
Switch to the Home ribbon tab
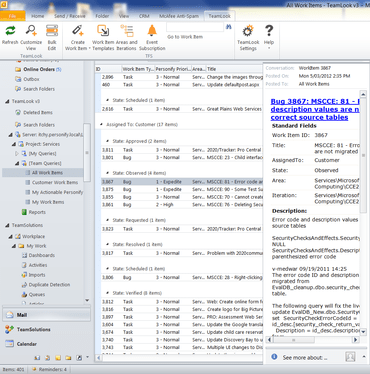pyautogui.click(x=37, y=16)
